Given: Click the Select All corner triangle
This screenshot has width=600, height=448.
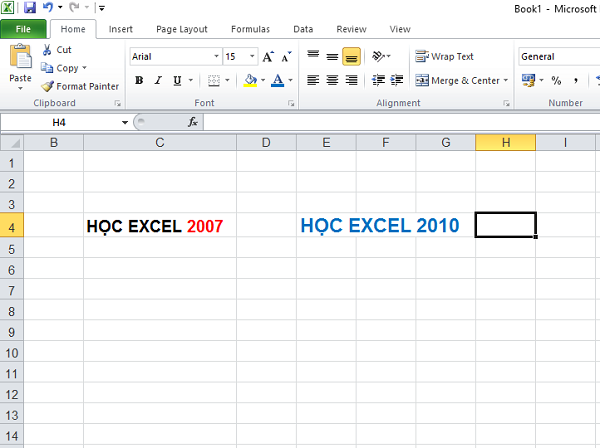Looking at the screenshot, I should click(12, 143).
